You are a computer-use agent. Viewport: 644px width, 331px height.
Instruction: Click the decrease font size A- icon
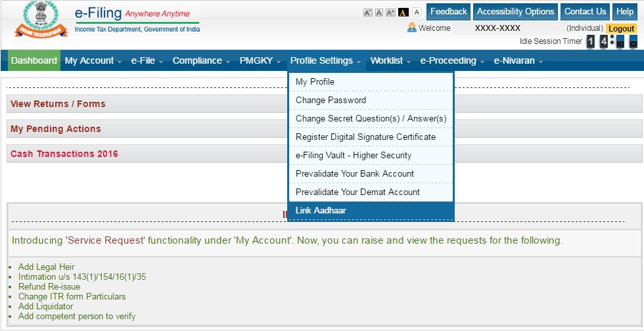coord(367,13)
